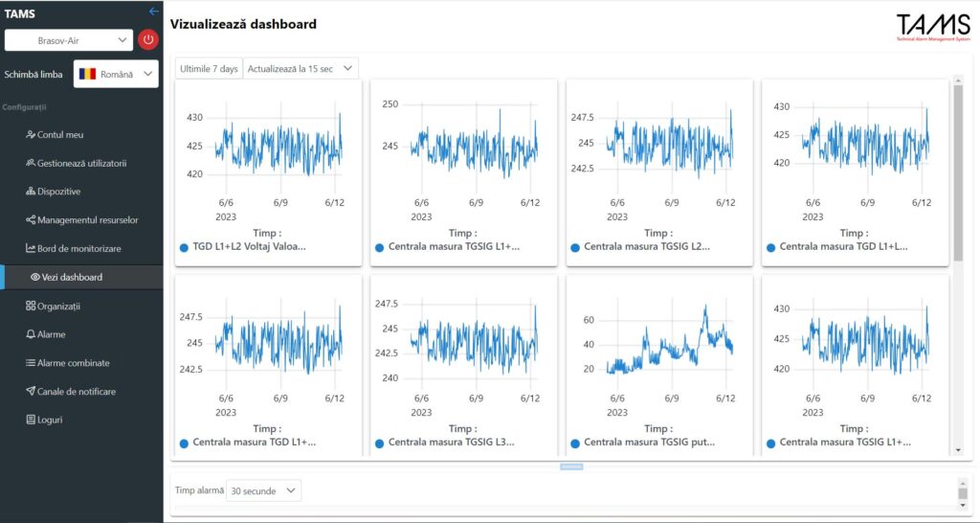Screen dimensions: 980x523
Task: Click the Managementul resurselor share icon
Action: [x=31, y=219]
